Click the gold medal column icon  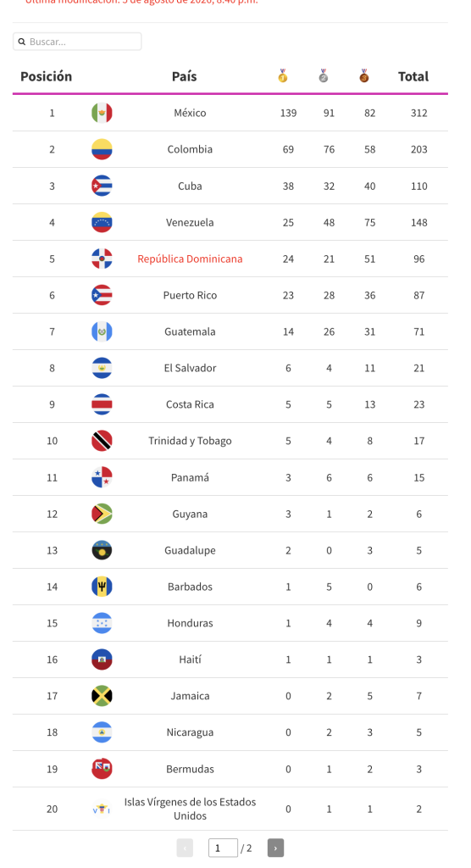click(x=283, y=75)
